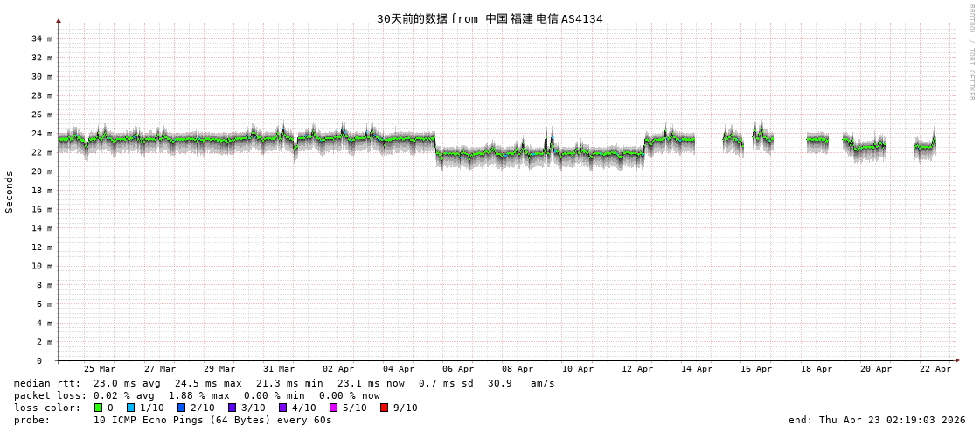Image resolution: width=980 pixels, height=432 pixels.
Task: Click the magenta 5/10 loss swatch
Action: click(333, 408)
